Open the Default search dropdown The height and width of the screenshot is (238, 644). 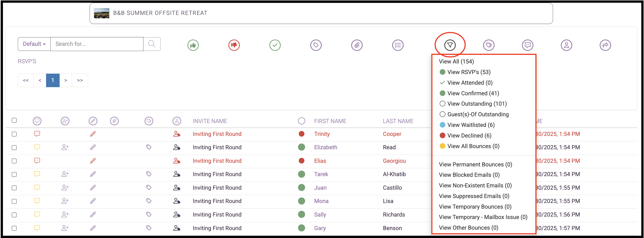(x=34, y=44)
